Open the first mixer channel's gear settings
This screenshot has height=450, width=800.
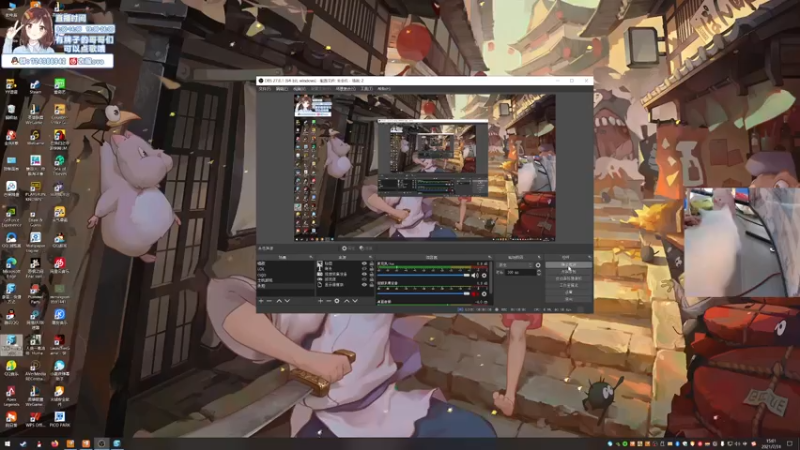484,276
